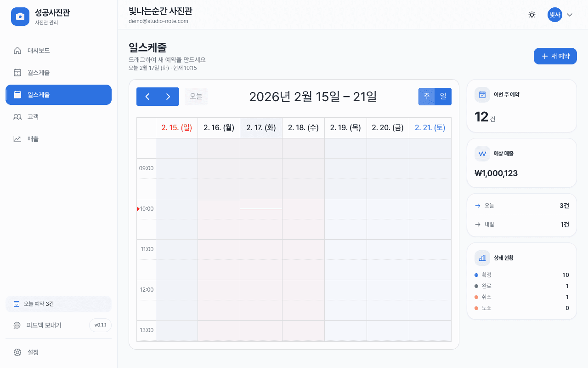View the 매출 chart icon in sidebar
This screenshot has width=588, height=368.
coord(17,138)
